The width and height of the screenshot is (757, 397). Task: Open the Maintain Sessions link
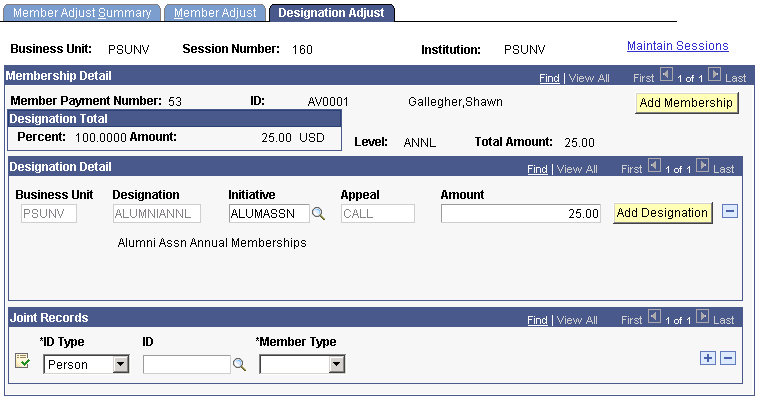[x=677, y=46]
